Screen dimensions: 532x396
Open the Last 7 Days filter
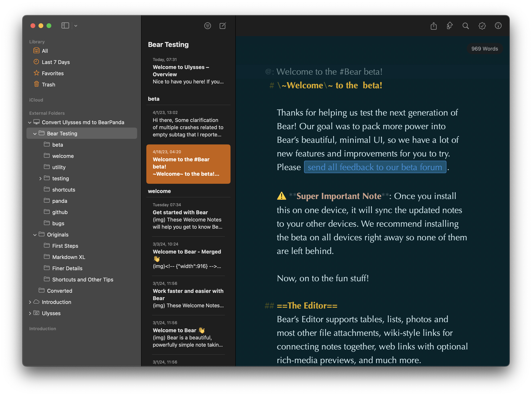(x=56, y=62)
